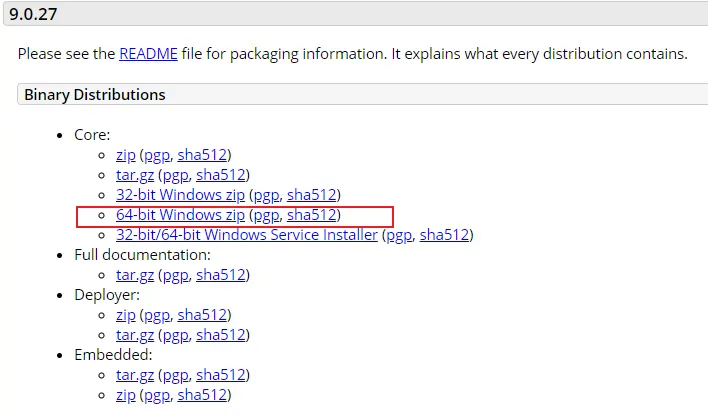Screen dimensions: 708x418
Task: Download the Embedded tar.gz
Action: pos(135,375)
